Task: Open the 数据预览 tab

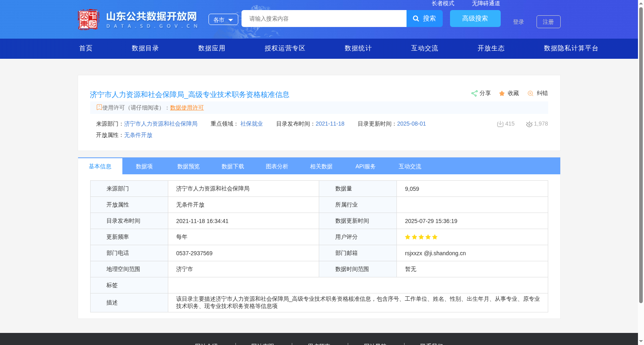Action: pyautogui.click(x=188, y=166)
